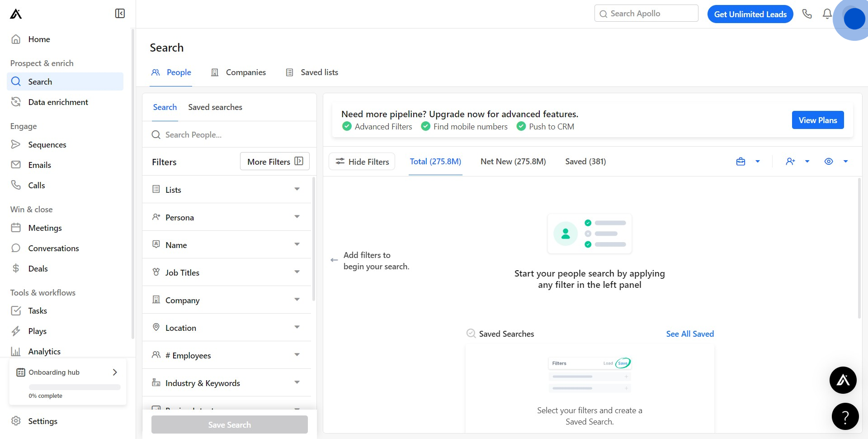Expand the Job Titles filter
The image size is (868, 439).
[227, 272]
